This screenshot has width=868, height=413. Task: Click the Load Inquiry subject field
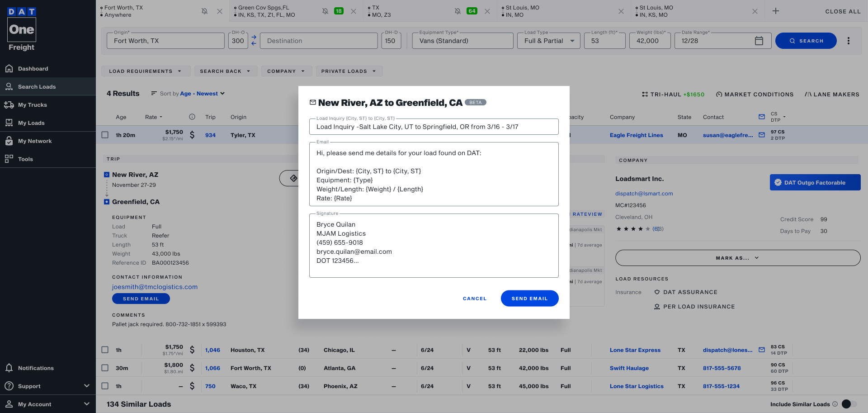coord(434,127)
